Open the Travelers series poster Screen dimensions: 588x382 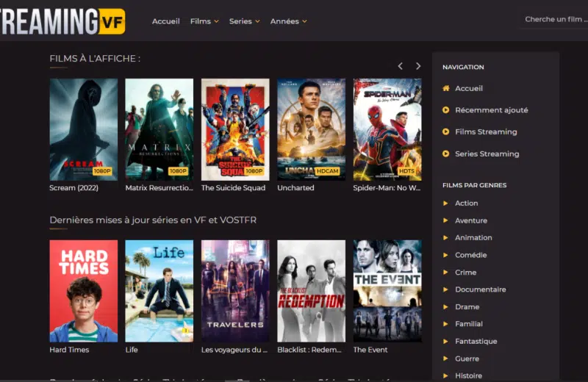coord(235,291)
